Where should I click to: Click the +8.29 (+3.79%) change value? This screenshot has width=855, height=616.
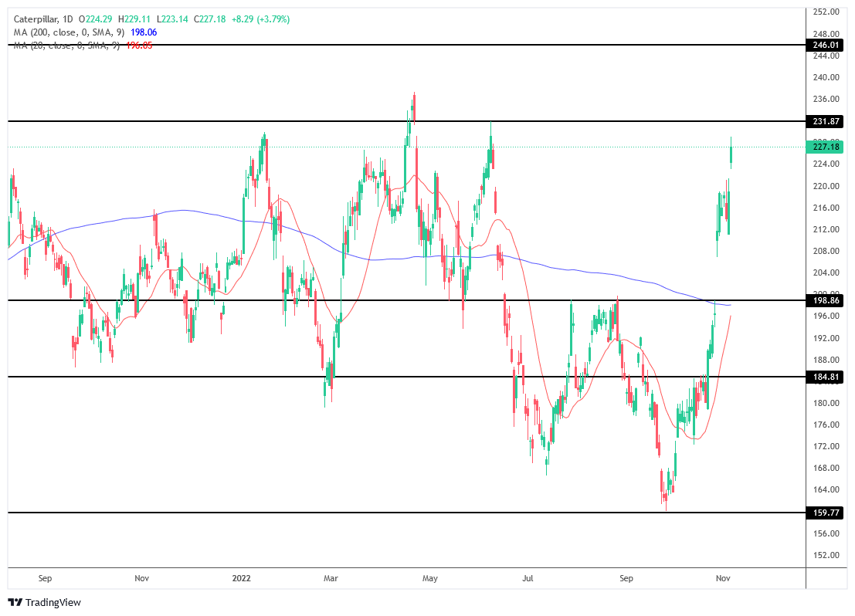260,19
